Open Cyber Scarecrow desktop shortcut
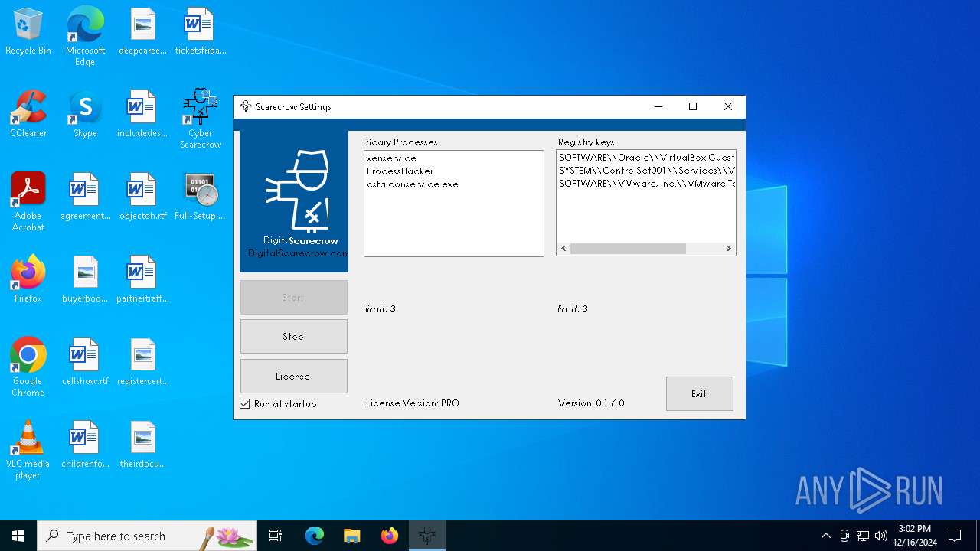The image size is (980, 551). (x=200, y=119)
